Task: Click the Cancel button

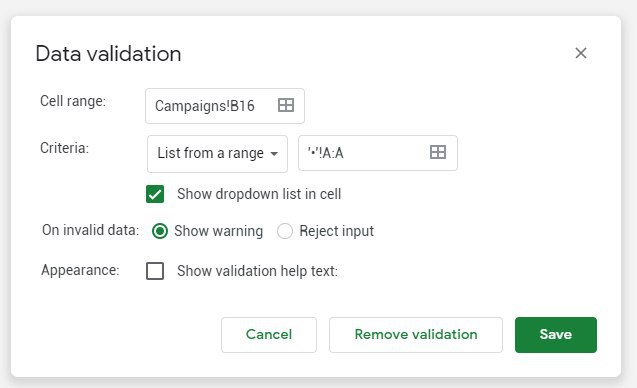Action: (269, 334)
